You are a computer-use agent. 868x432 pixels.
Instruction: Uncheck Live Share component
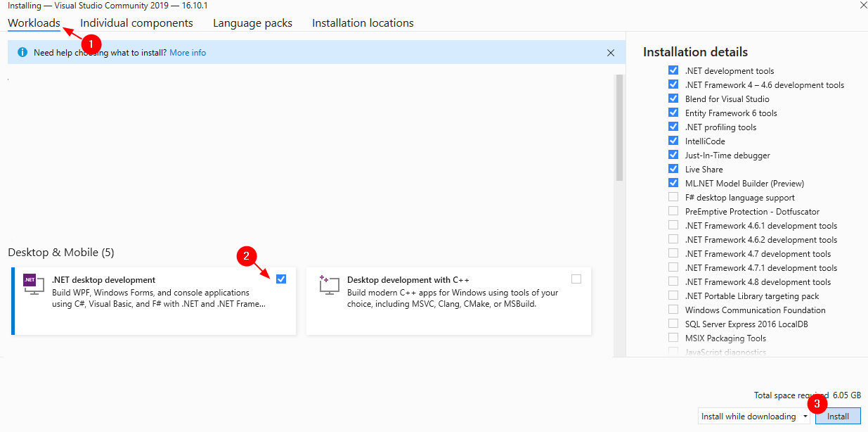[x=673, y=169]
